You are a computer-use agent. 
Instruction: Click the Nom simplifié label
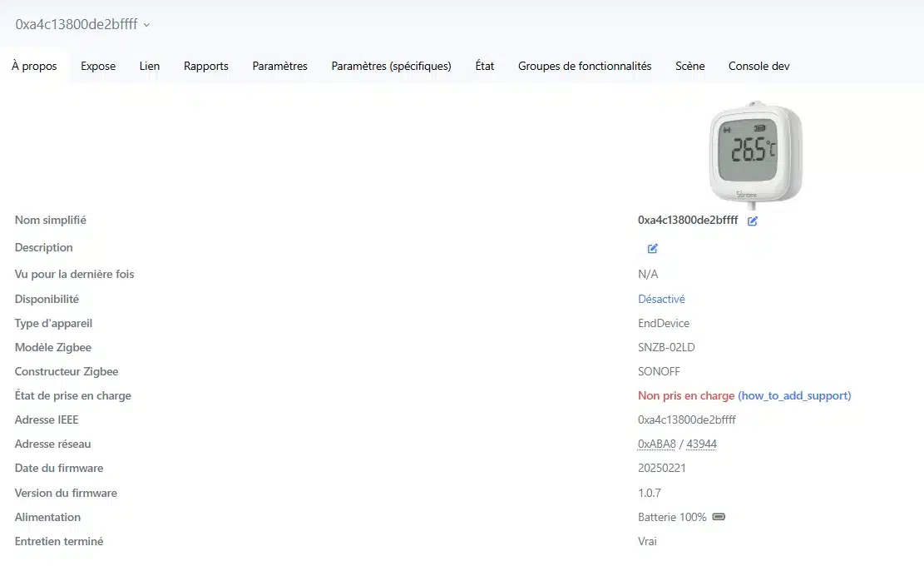50,220
